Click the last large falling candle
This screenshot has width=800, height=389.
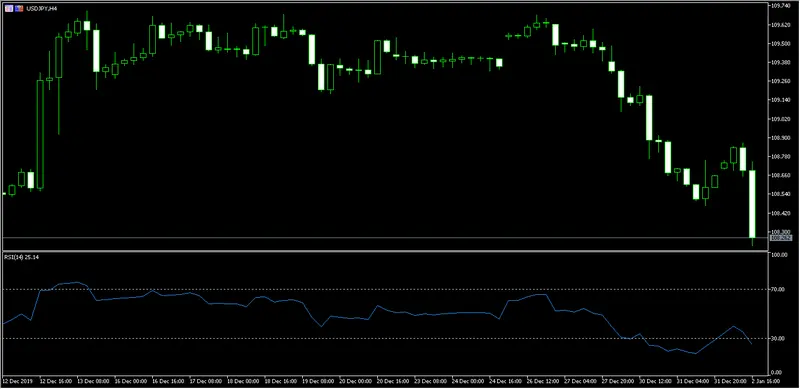tap(752, 204)
